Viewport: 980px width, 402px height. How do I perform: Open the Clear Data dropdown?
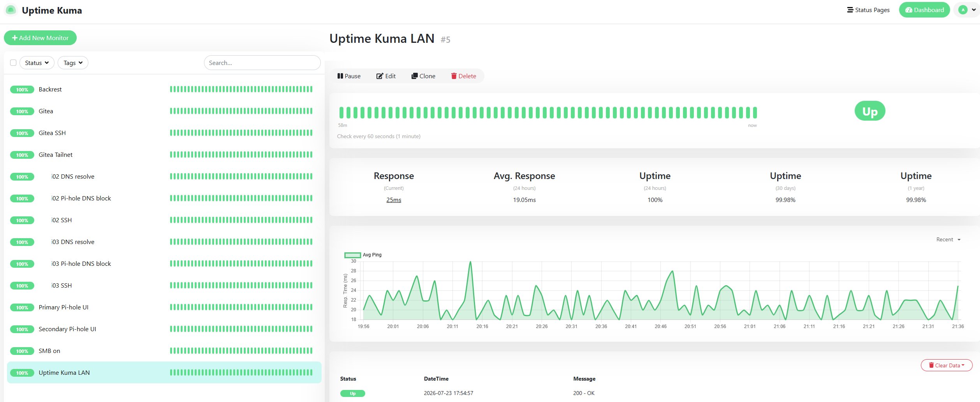coord(947,365)
